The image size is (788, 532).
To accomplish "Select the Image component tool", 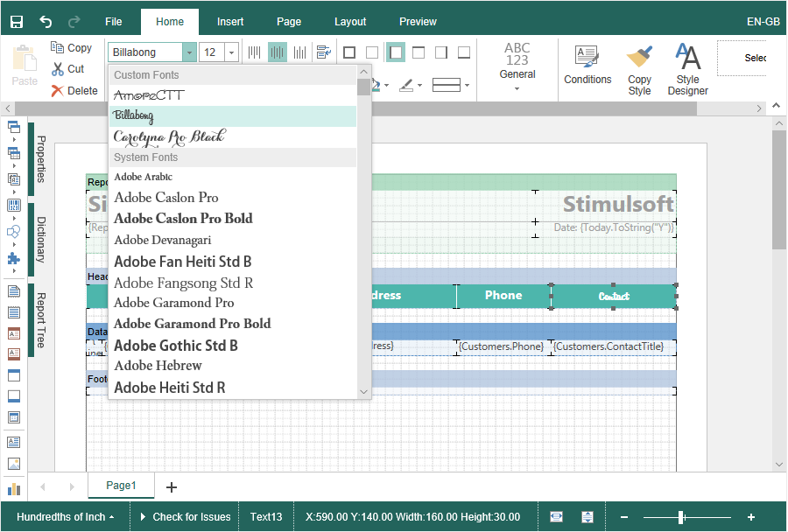I will pos(13,464).
